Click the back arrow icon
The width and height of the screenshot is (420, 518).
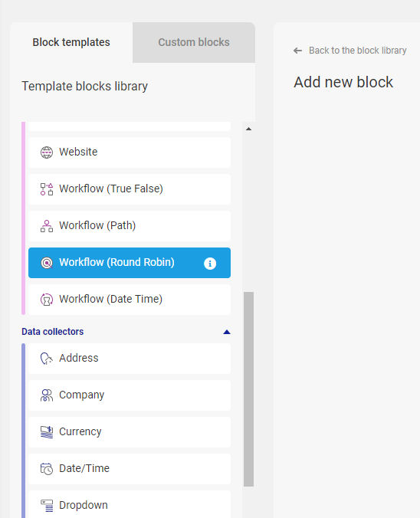tap(297, 51)
